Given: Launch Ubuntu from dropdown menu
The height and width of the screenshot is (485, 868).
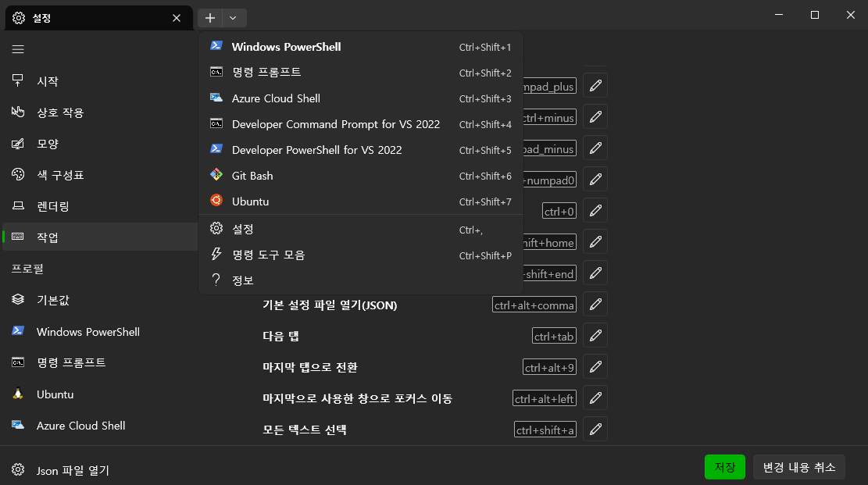Looking at the screenshot, I should click(361, 201).
